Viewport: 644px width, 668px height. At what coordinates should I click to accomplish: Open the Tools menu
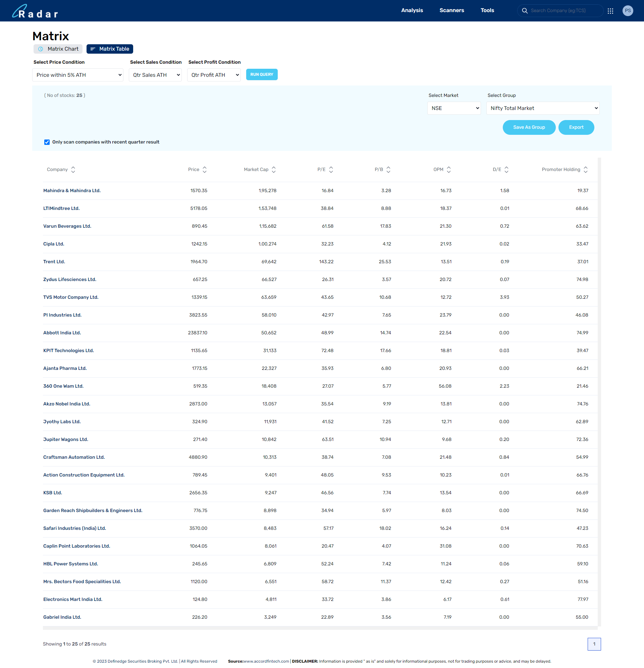tap(487, 11)
